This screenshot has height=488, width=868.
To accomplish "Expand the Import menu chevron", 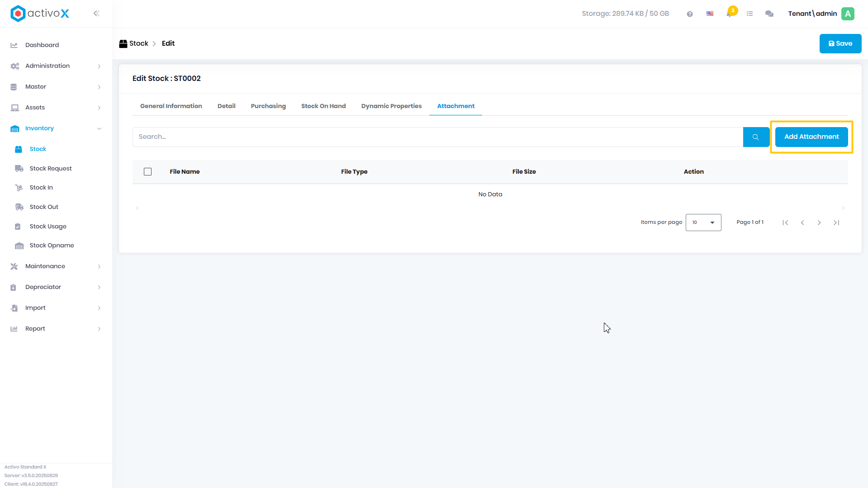I will tap(99, 308).
